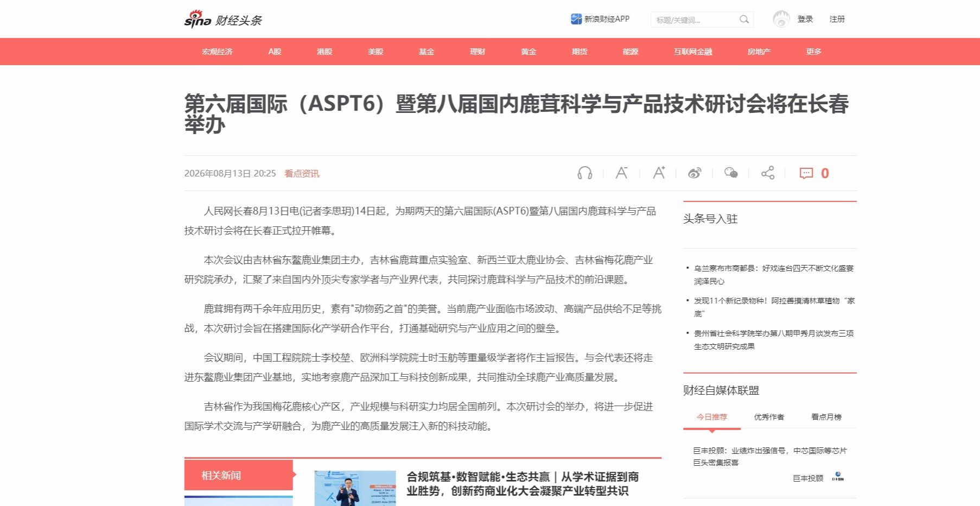Increase font size with A+ icon
Viewport: 980px width, 506px height.
[658, 173]
